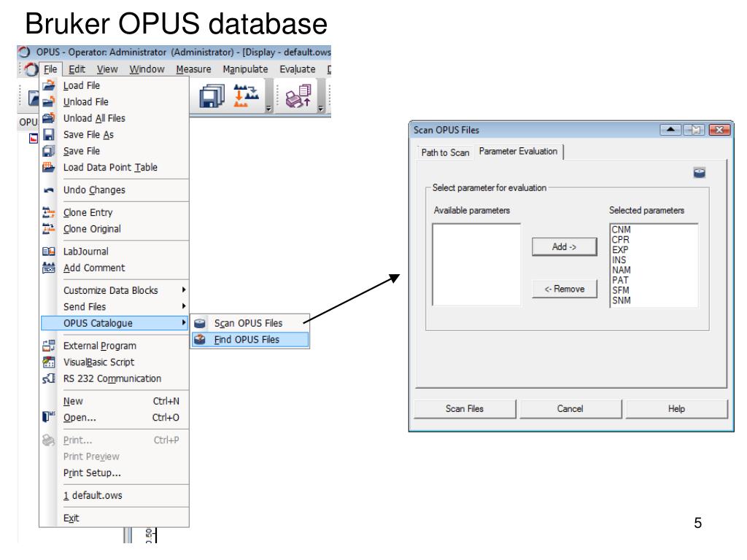The height and width of the screenshot is (560, 747).
Task: Click the Unload All Files icon
Action: [49, 118]
